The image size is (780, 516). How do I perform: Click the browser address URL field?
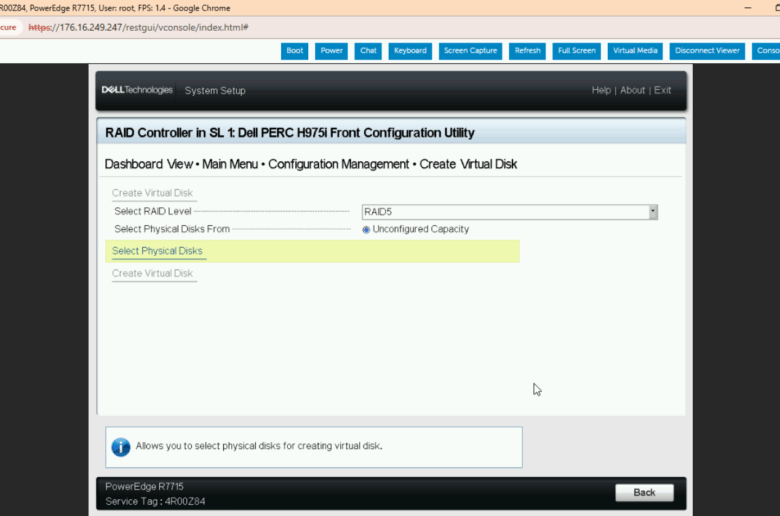pyautogui.click(x=140, y=27)
